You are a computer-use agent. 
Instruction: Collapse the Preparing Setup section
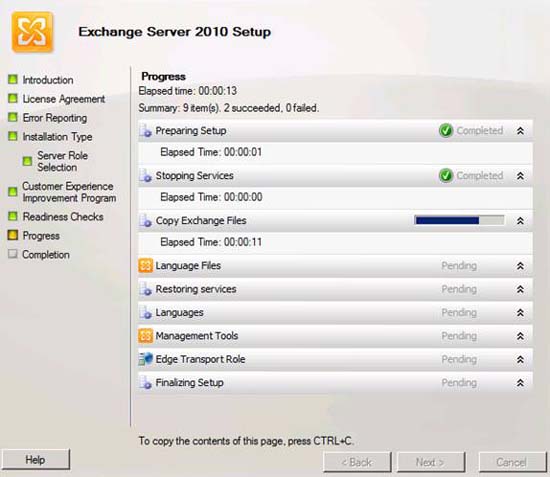click(x=520, y=131)
